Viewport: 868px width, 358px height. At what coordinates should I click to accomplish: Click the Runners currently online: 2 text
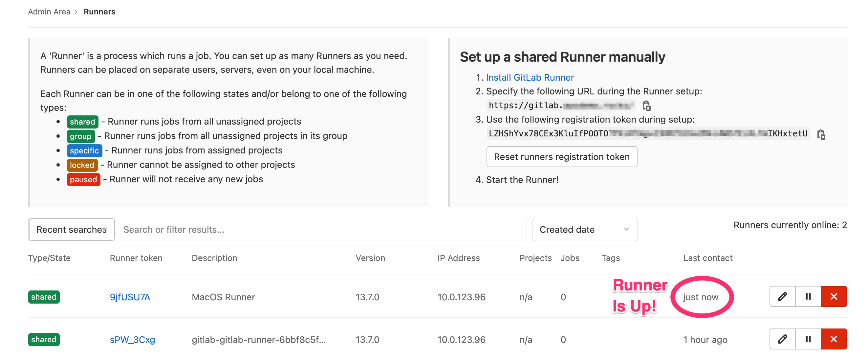click(790, 225)
